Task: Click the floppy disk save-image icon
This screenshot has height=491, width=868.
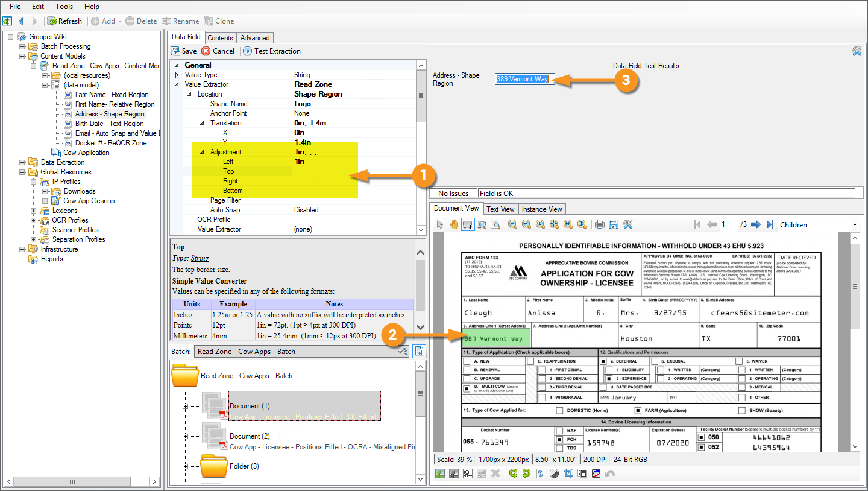Action: 614,224
